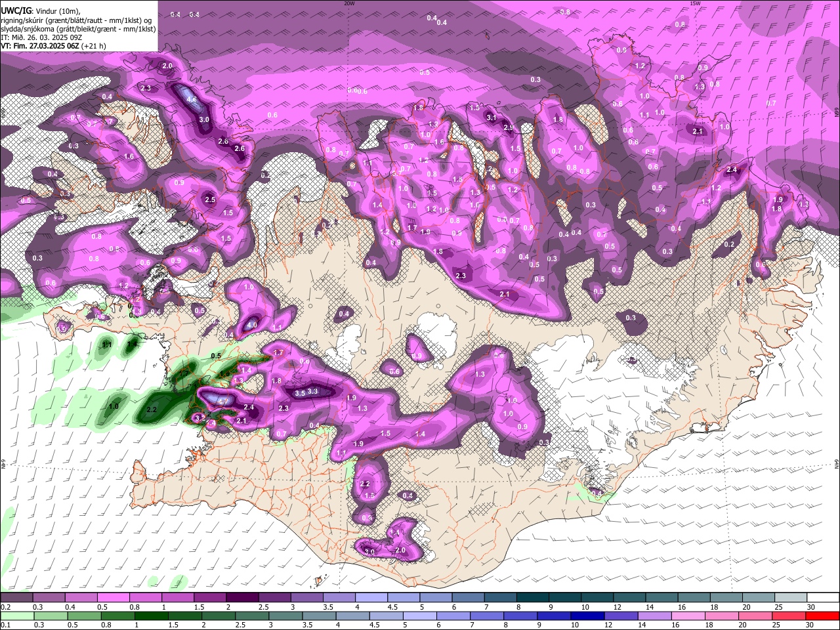Click the '4.6' precipitation value on the map
840x630 pixels.
point(192,100)
